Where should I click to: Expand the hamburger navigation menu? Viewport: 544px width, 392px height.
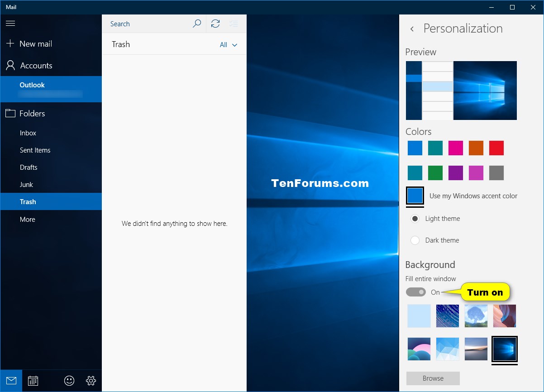[10, 24]
